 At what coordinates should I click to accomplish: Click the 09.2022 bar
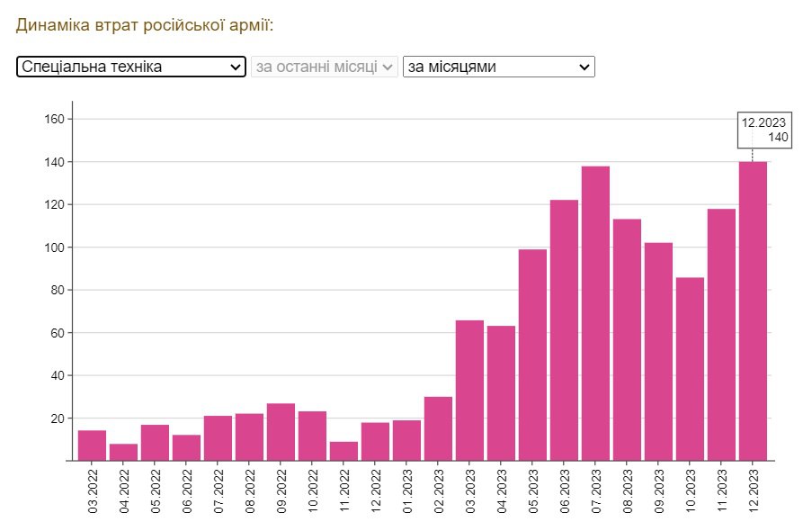[281, 432]
